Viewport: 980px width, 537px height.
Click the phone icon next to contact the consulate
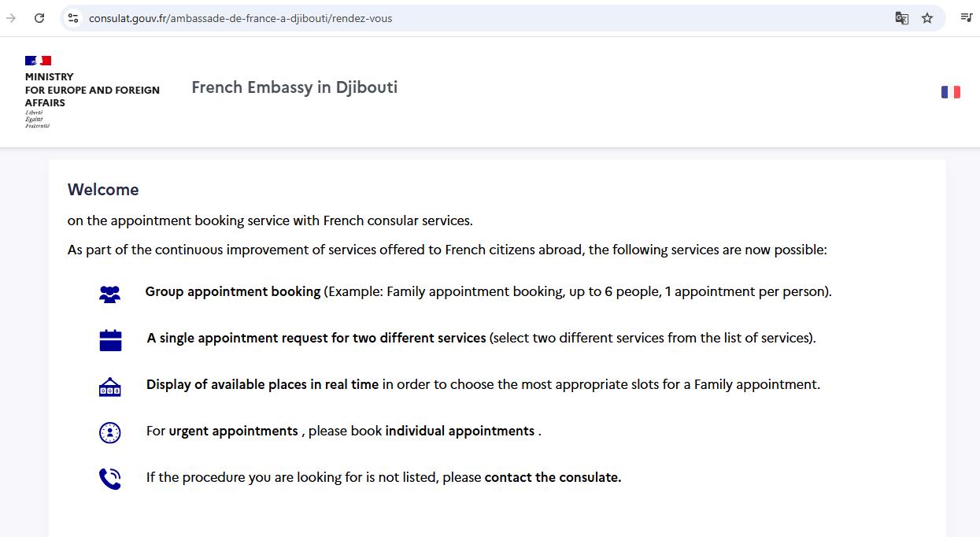tap(109, 478)
